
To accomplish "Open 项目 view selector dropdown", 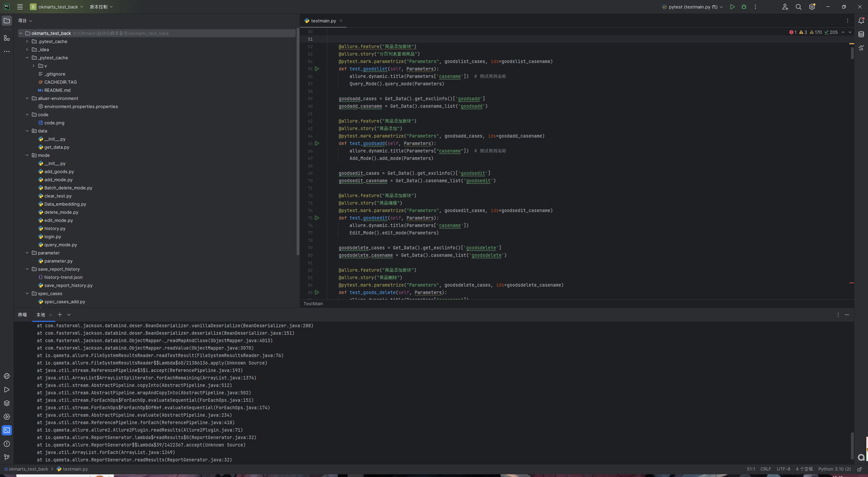I will pos(25,21).
